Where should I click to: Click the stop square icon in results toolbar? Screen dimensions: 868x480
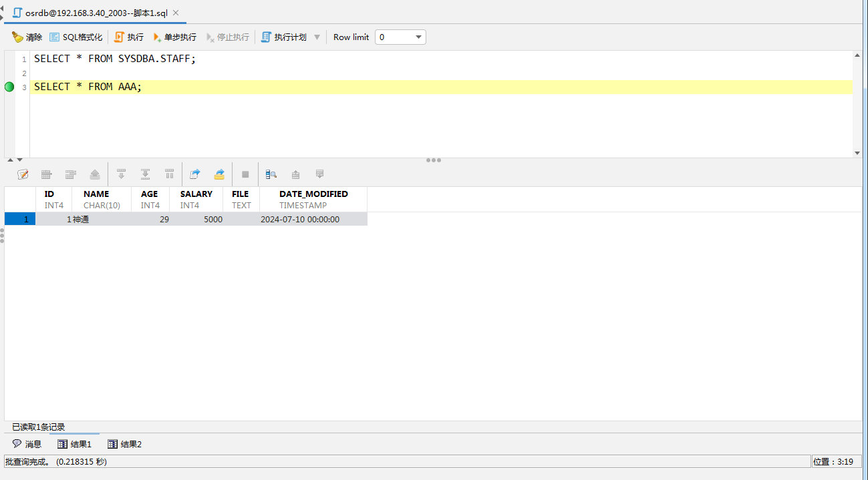[245, 174]
